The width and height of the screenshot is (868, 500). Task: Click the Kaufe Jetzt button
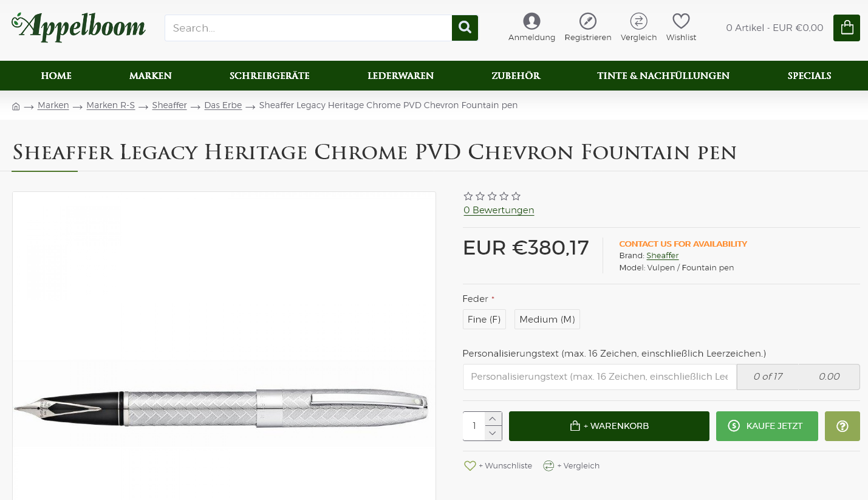[767, 426]
